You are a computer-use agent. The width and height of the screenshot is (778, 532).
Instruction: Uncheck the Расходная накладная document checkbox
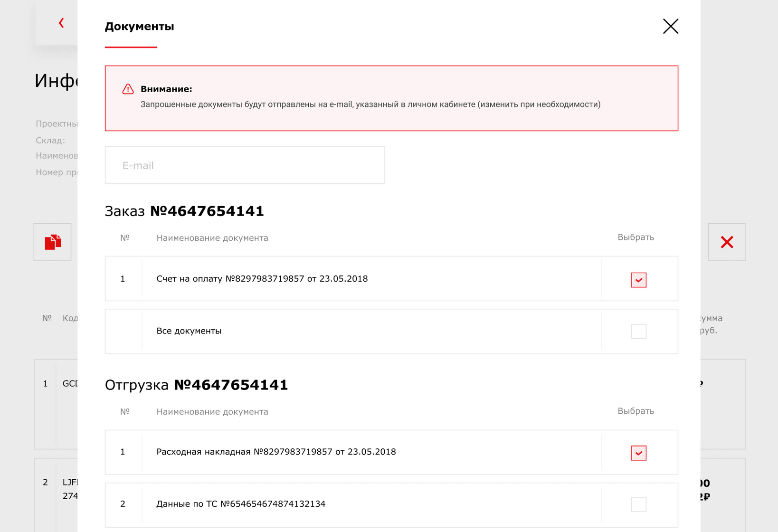pos(639,453)
